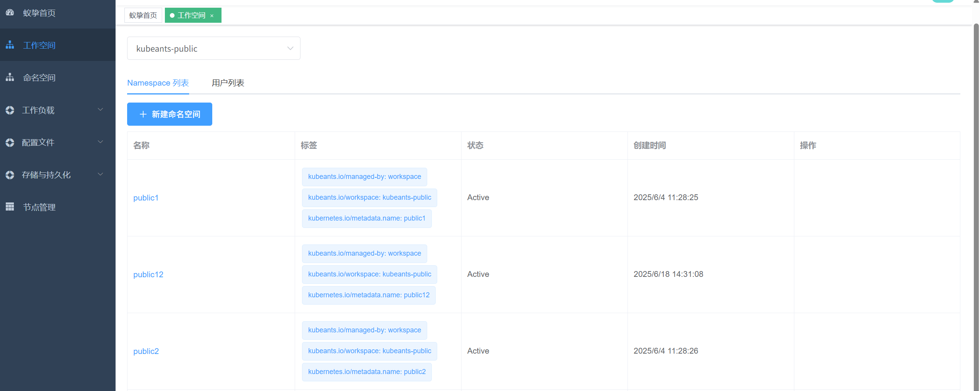980x391 pixels.
Task: Click the 工作负载 sidebar icon
Action: tap(10, 110)
